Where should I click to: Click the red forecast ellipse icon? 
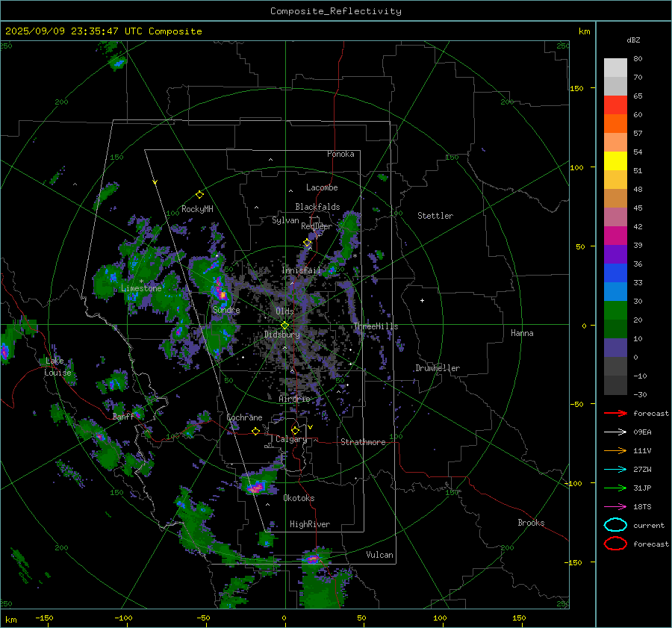click(x=615, y=544)
